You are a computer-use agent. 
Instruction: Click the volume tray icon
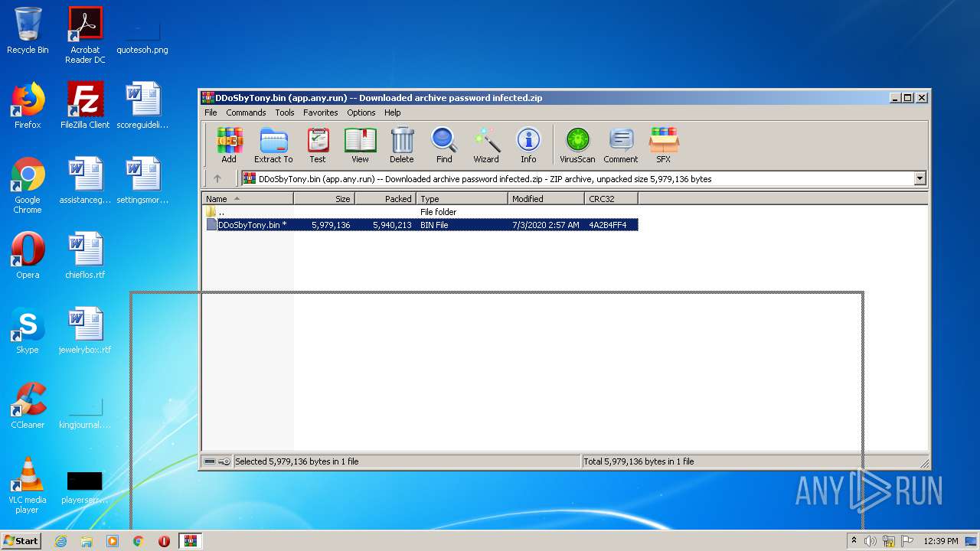[x=871, y=541]
